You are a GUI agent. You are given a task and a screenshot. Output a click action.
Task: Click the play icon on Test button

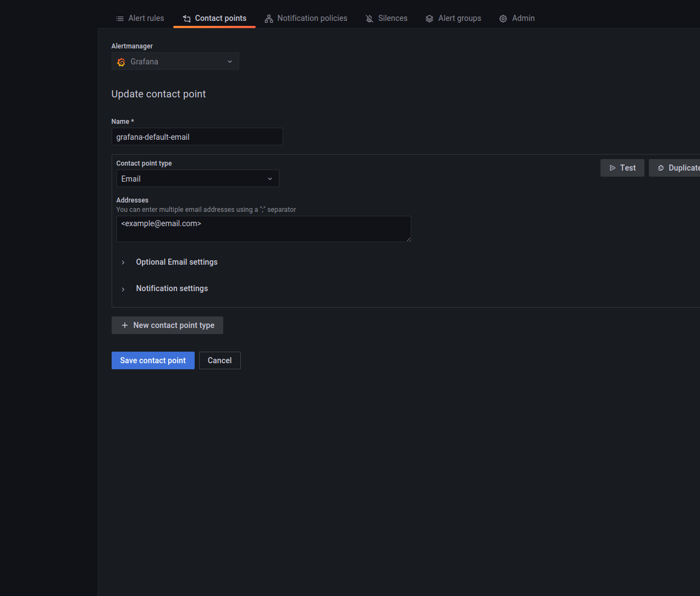click(613, 168)
